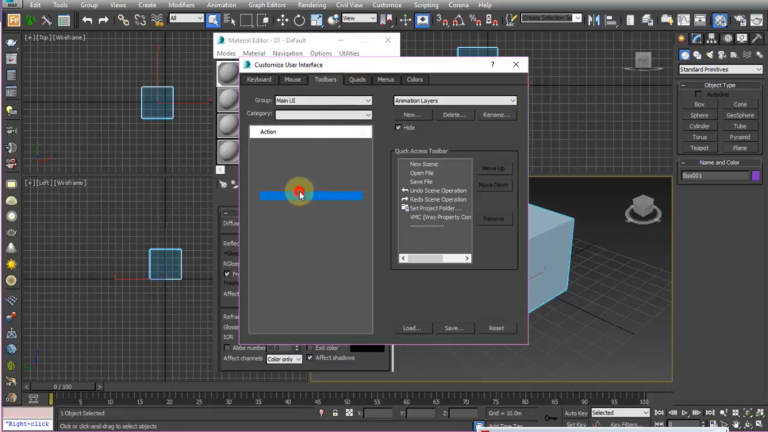This screenshot has width=768, height=432.
Task: Click the New... toolbar button
Action: 412,115
